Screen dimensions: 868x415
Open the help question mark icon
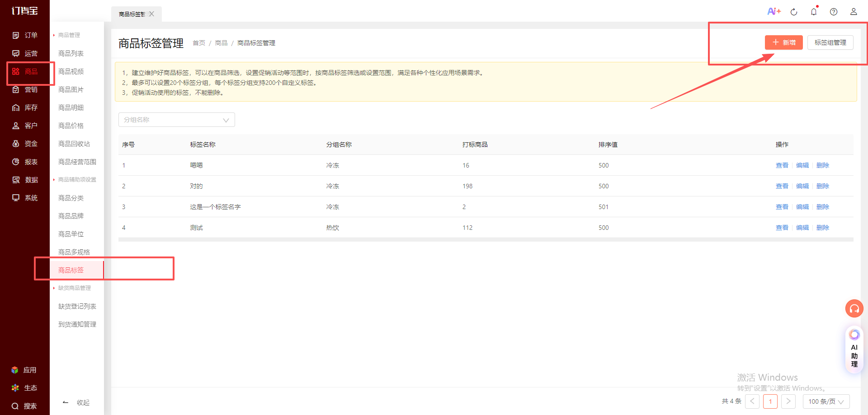tap(834, 12)
